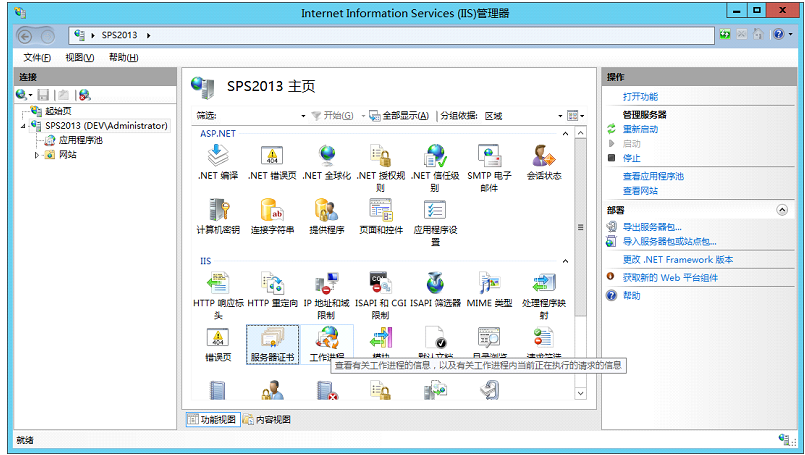Switch to the 功能视图 tab
Screen dimensions: 805x455
pos(212,420)
